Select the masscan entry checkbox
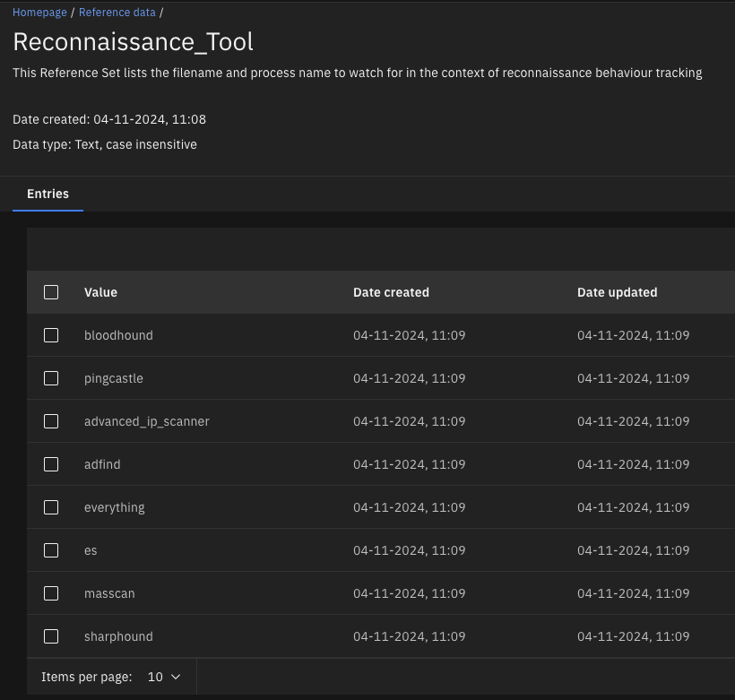 [51, 592]
